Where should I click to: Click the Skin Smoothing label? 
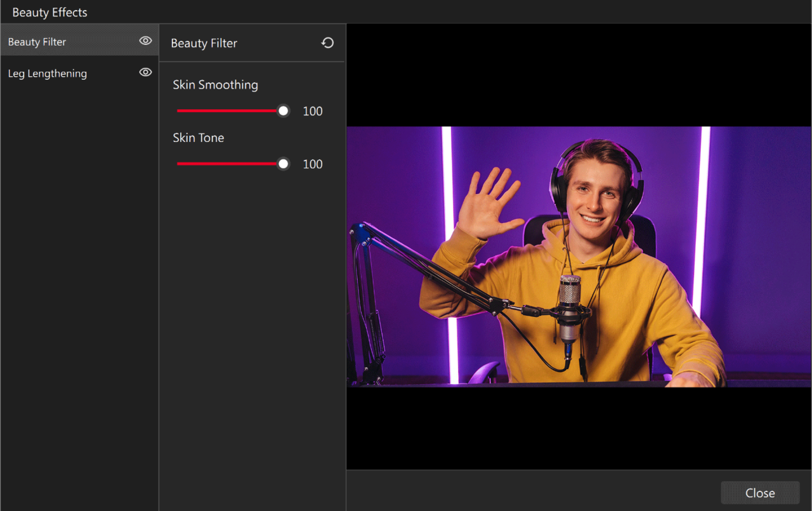tap(215, 85)
